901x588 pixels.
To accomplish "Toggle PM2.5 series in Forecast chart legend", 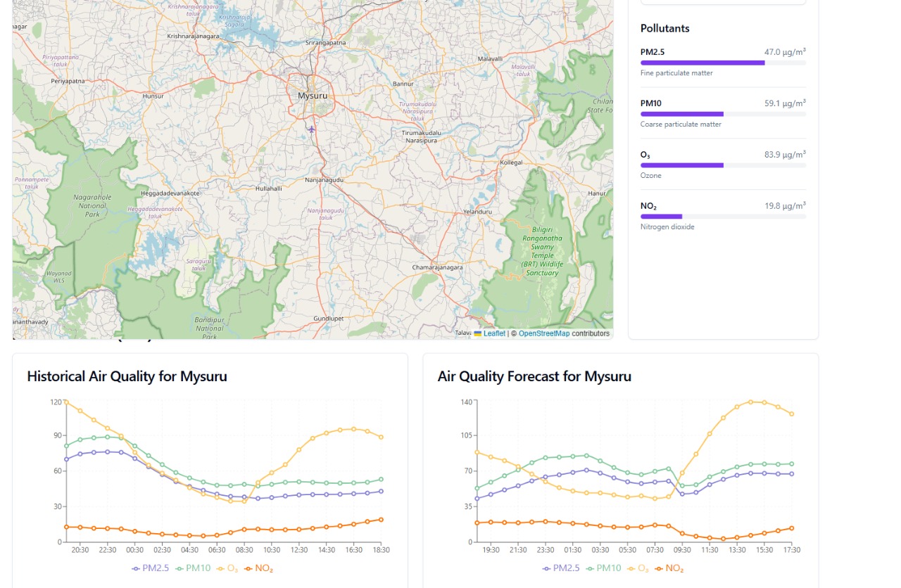I will pyautogui.click(x=561, y=568).
